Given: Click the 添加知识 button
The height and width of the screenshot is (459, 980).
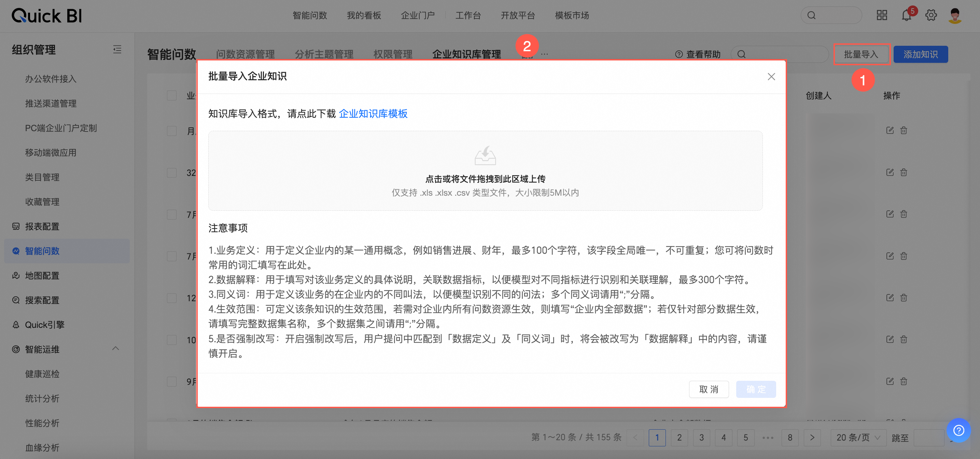Looking at the screenshot, I should [921, 54].
